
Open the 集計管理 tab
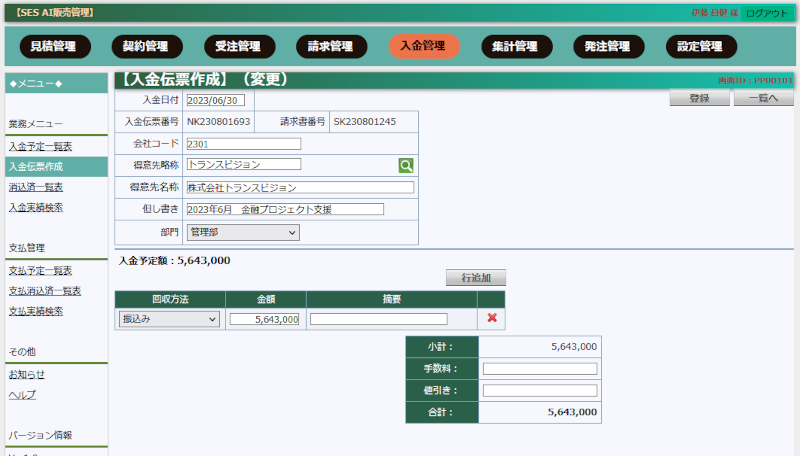tap(517, 46)
